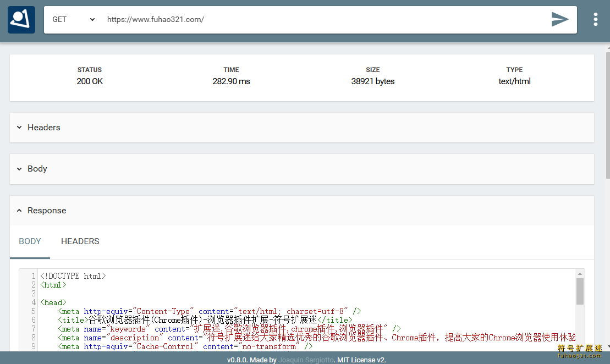Click the code viewer scrollbar thumb
This screenshot has height=364, width=610.
[x=580, y=291]
